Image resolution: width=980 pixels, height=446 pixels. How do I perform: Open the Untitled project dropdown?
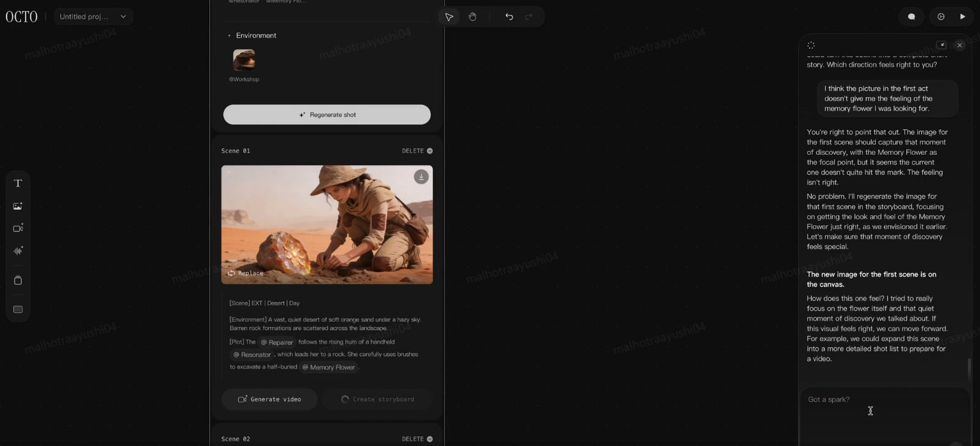point(93,17)
